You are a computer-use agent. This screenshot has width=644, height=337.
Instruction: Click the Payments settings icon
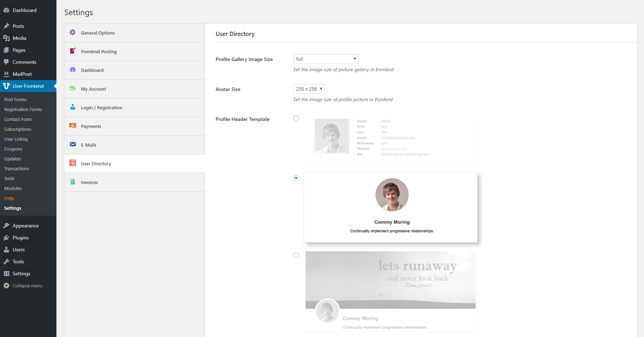73,126
